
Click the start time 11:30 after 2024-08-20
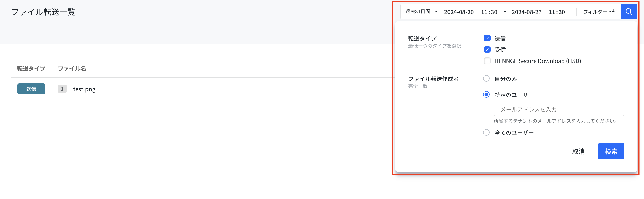pos(489,12)
